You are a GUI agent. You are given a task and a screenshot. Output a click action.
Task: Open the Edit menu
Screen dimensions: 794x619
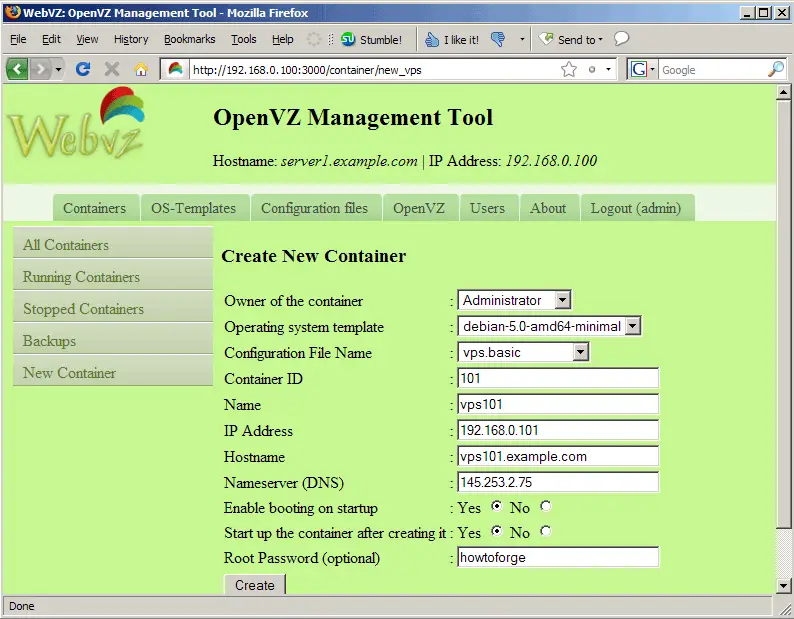[51, 39]
